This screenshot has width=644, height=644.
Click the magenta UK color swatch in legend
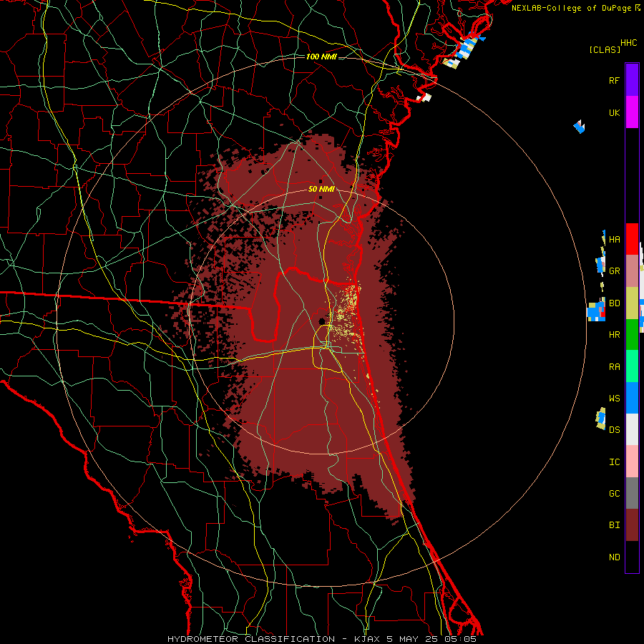(x=632, y=112)
